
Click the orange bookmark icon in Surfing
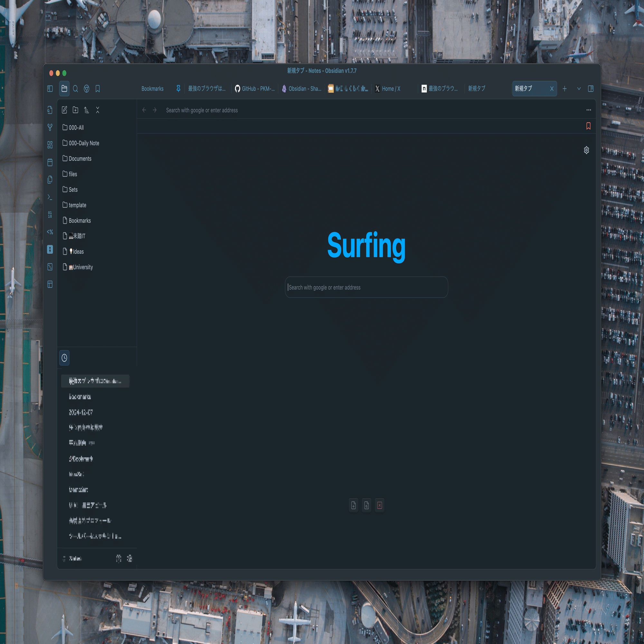tap(588, 126)
